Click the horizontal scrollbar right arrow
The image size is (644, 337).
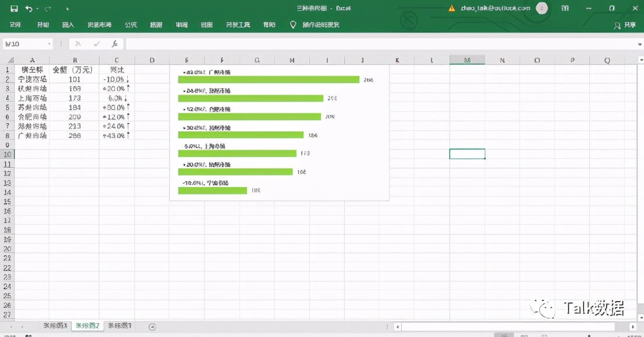click(632, 327)
